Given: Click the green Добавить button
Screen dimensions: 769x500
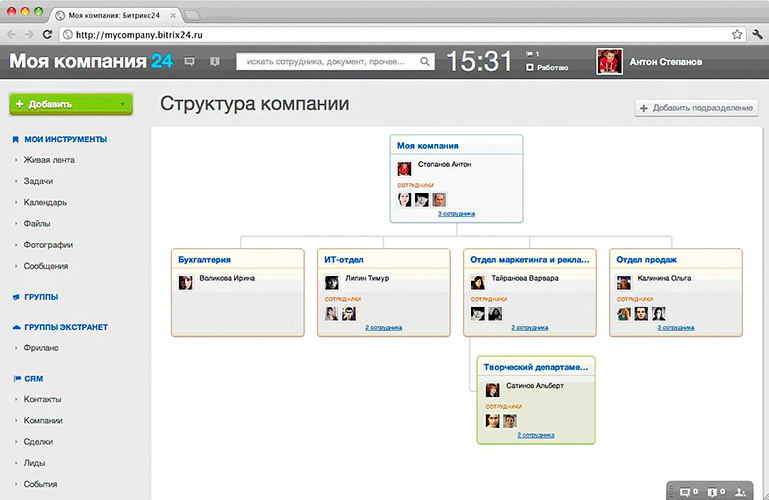Looking at the screenshot, I should point(71,104).
